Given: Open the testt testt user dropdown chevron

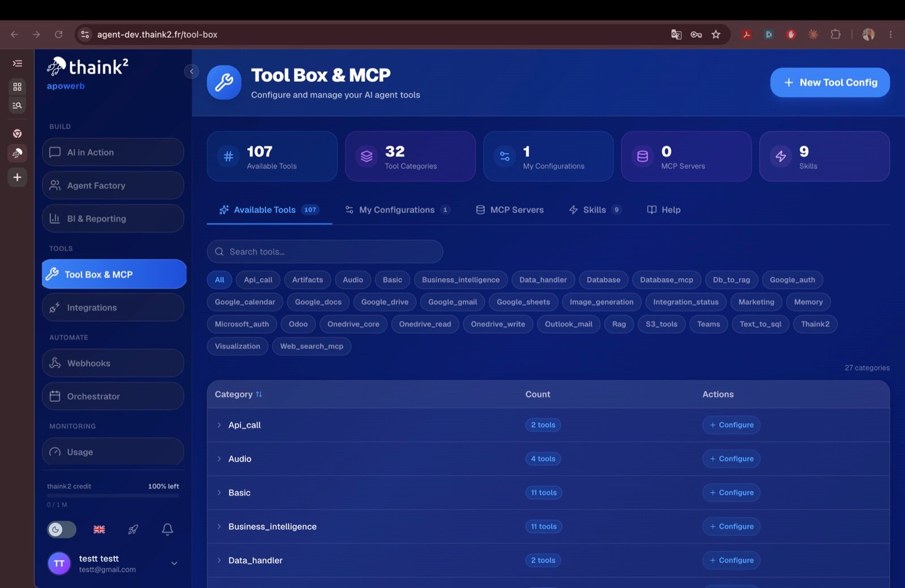Looking at the screenshot, I should click(174, 563).
